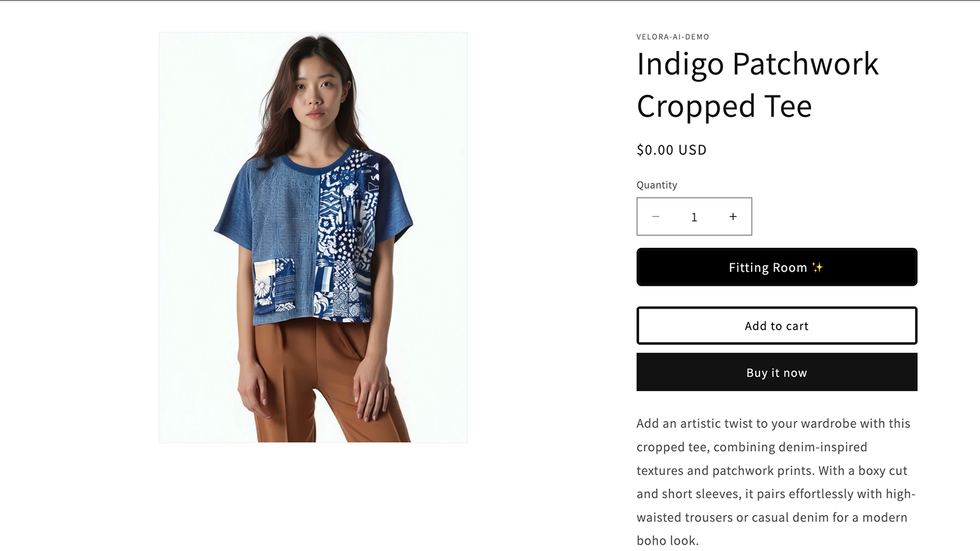Open the product photo of the model

[313, 238]
